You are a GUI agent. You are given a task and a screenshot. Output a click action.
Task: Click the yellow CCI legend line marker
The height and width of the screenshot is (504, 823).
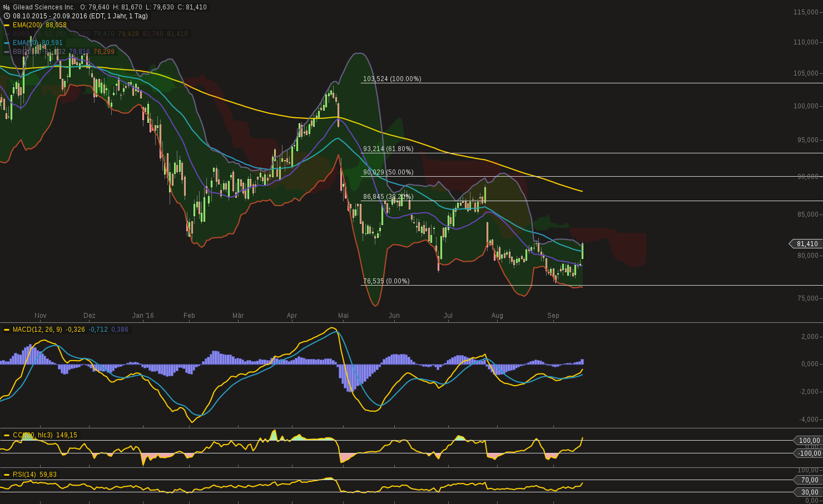pyautogui.click(x=7, y=435)
